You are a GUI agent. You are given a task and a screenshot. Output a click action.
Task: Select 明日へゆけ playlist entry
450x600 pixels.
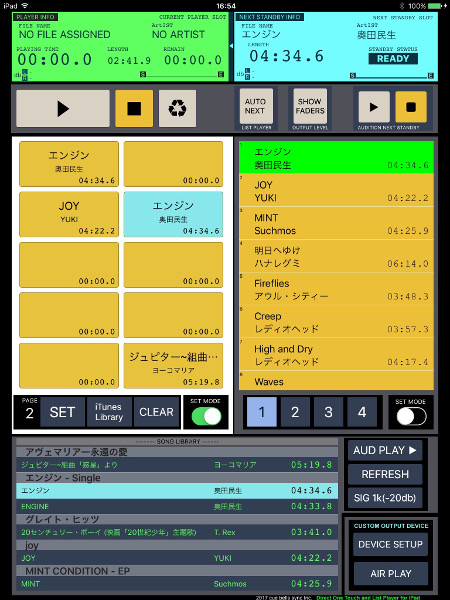(336, 256)
